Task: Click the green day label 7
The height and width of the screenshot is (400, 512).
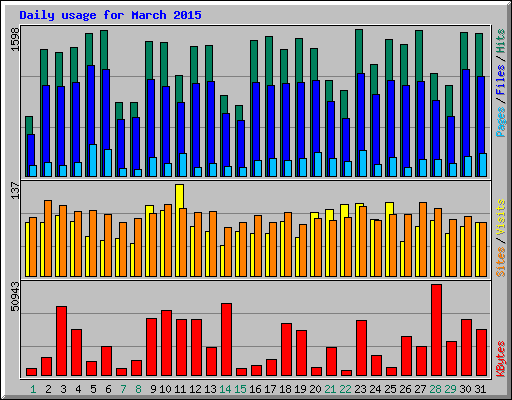Action: 123,389
